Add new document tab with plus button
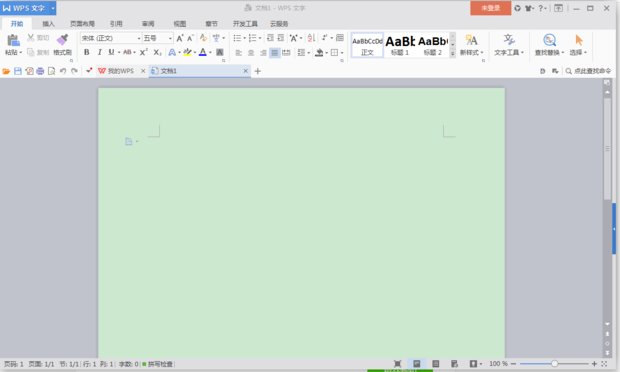 [258, 71]
